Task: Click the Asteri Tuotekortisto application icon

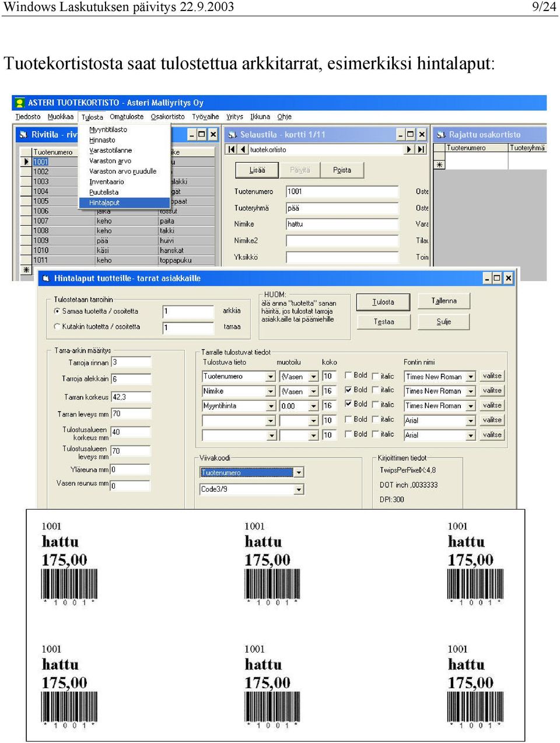Action: click(x=20, y=103)
